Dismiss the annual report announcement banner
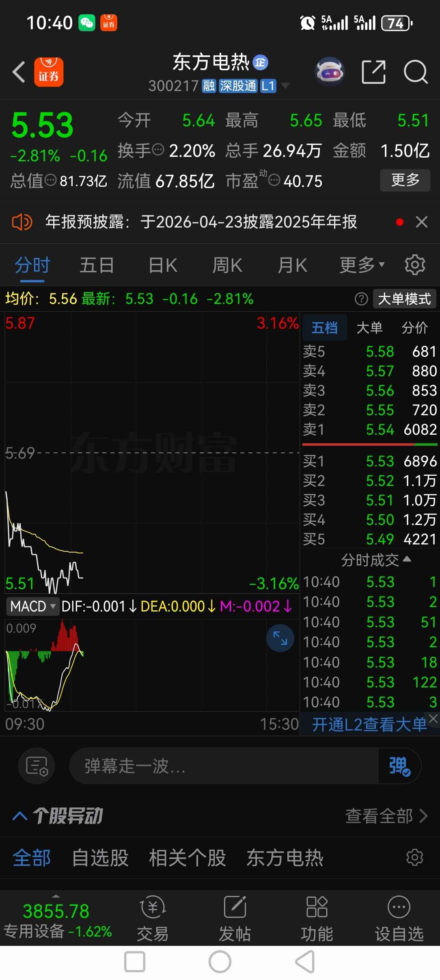440x980 pixels. click(x=422, y=222)
